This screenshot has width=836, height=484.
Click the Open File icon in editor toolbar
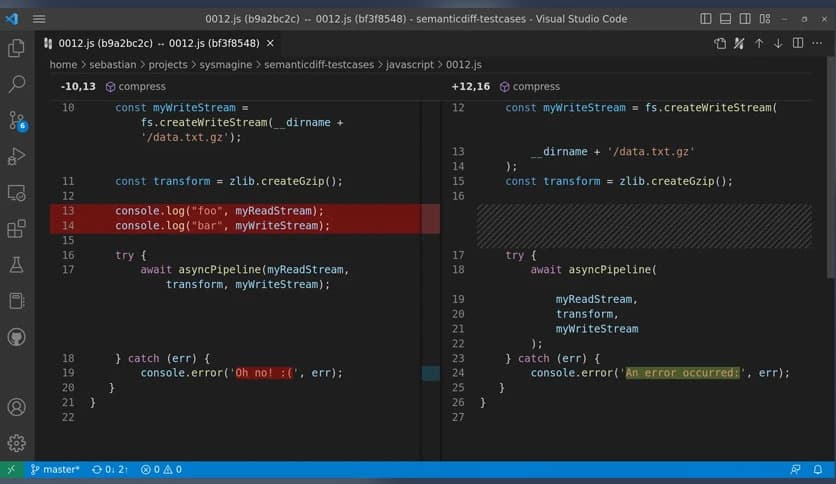(720, 43)
